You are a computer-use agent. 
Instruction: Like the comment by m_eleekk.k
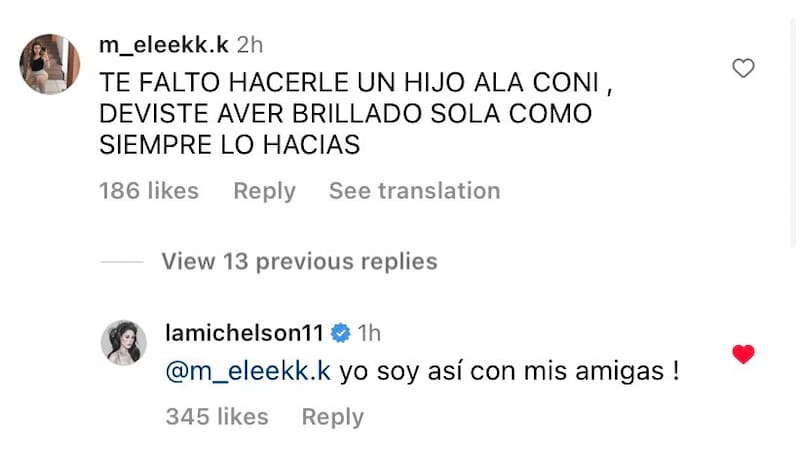tap(742, 69)
